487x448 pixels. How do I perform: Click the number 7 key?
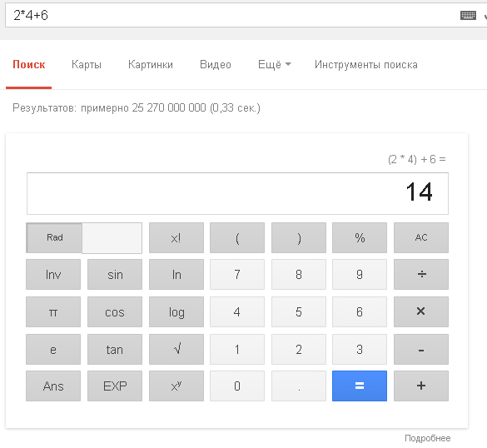click(237, 274)
